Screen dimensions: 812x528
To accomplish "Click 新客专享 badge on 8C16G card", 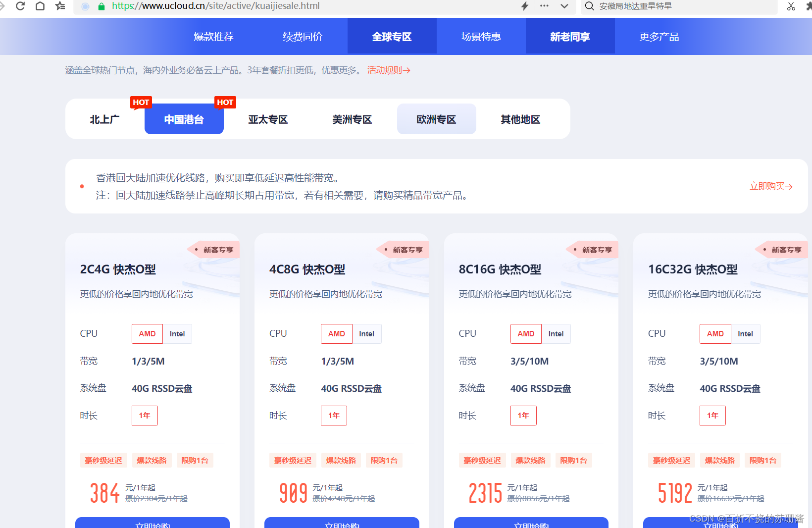I will pos(593,250).
